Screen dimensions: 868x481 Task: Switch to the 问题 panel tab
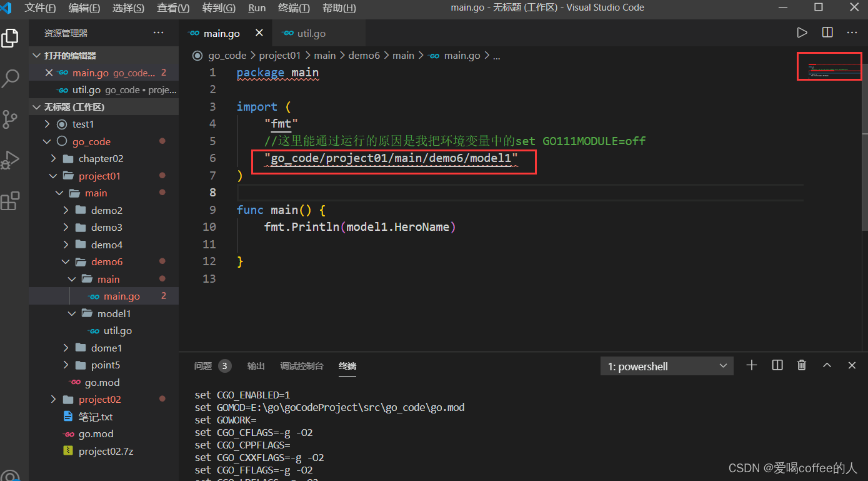[212, 366]
